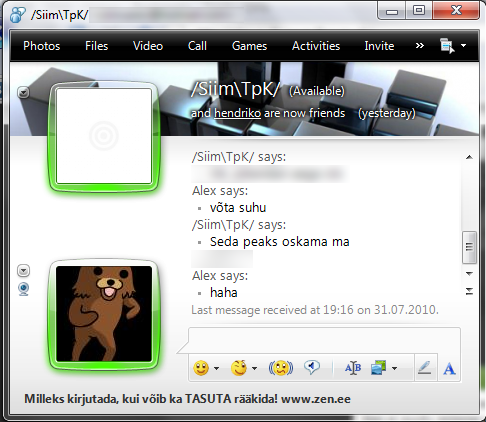
Task: Change font with the blue A icon
Action: click(449, 369)
